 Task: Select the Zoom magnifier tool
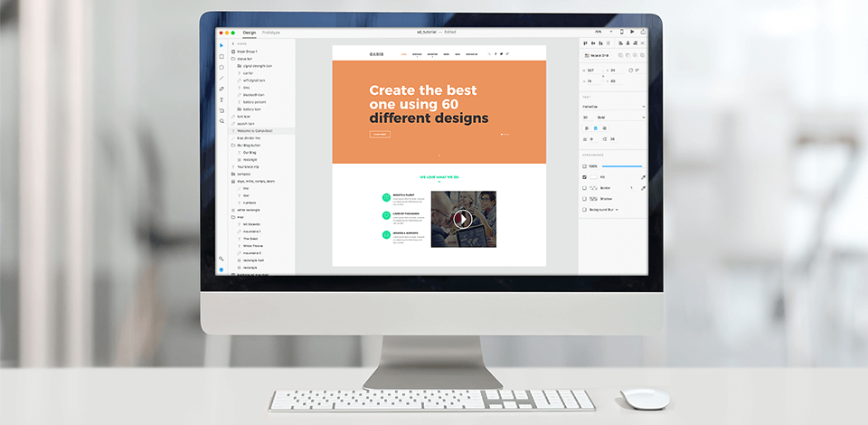pyautogui.click(x=222, y=120)
